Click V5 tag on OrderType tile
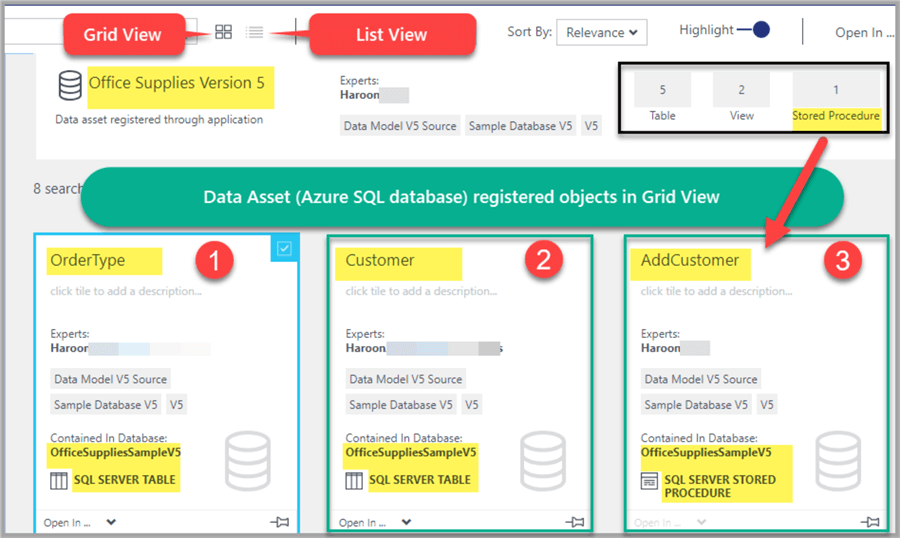 coord(176,405)
